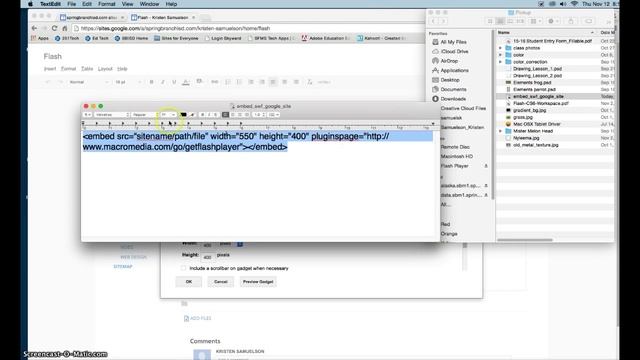
Task: Click the OK button in the gadget dialog
Action: (189, 282)
